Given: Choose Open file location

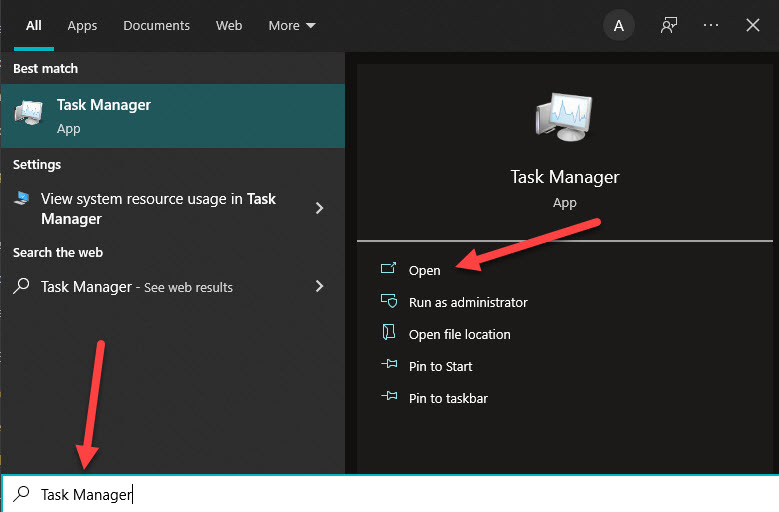Looking at the screenshot, I should point(459,334).
